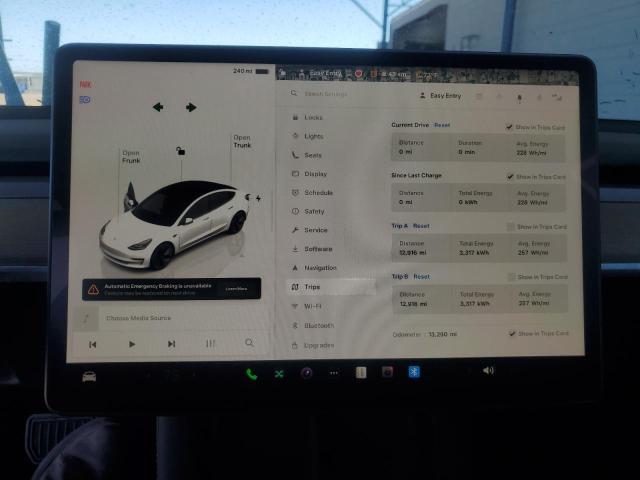
Task: Tap the left turn signal arrow
Action: pos(158,107)
